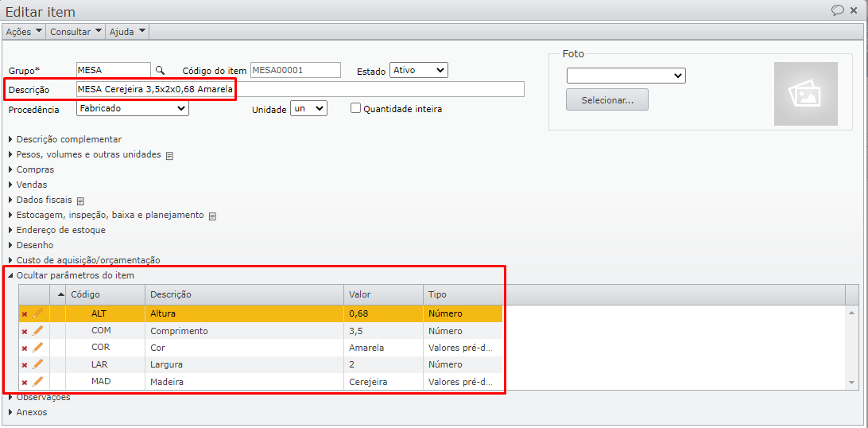
Task: Select the Comprimento description cell
Action: [244, 331]
